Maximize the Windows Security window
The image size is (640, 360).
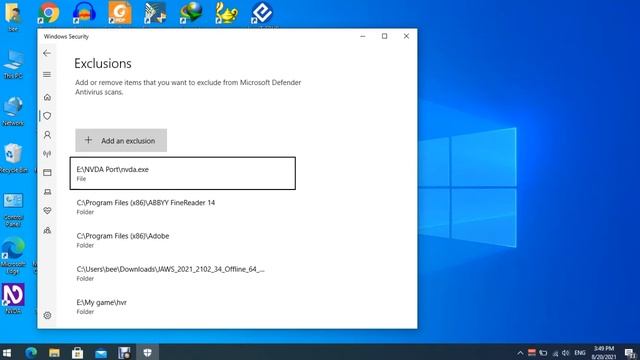[x=384, y=36]
